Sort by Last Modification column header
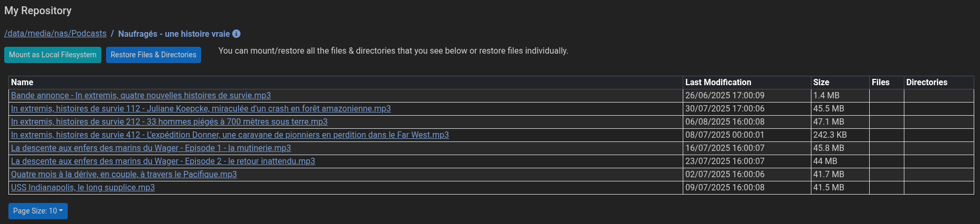 click(718, 83)
